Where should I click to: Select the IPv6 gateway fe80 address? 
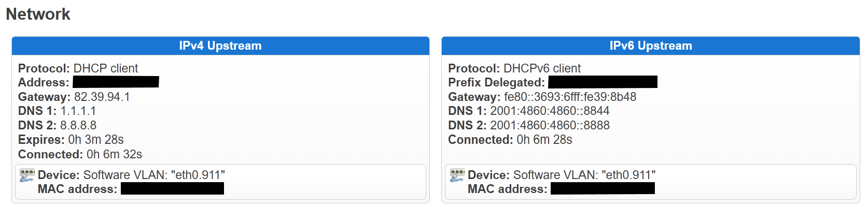pos(570,97)
